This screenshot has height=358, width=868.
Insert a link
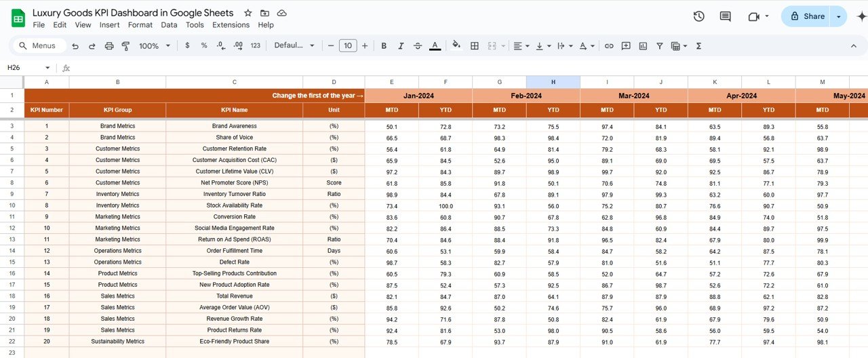609,45
